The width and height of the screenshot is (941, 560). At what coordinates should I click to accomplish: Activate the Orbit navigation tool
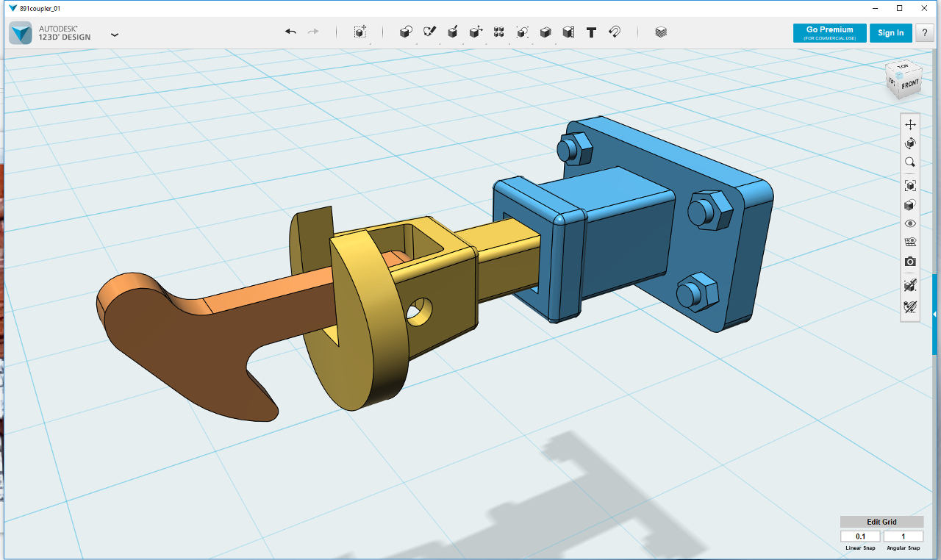[x=910, y=143]
